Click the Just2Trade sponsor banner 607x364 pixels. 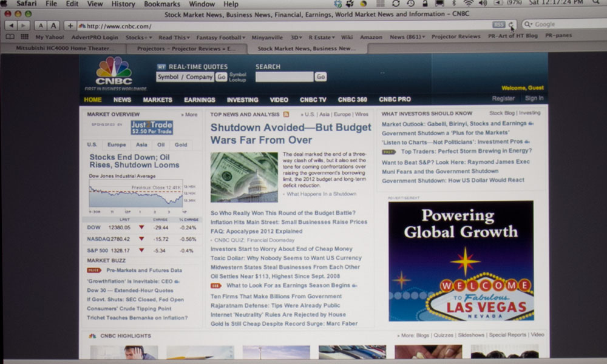[x=152, y=127]
